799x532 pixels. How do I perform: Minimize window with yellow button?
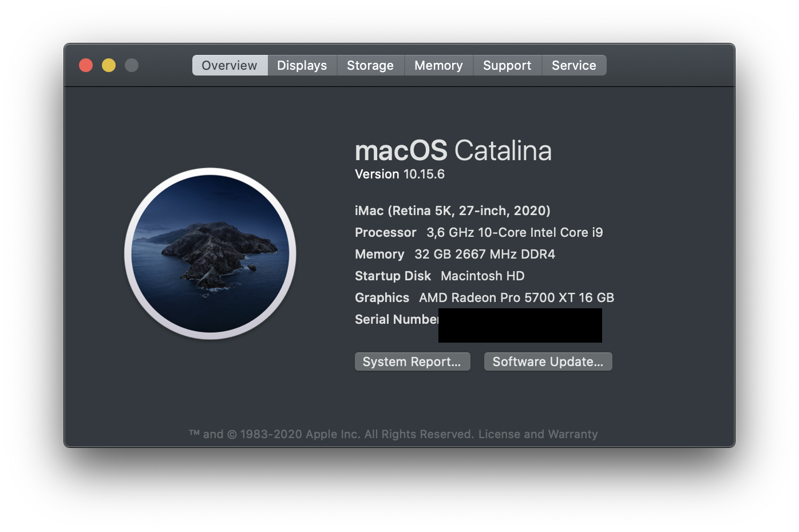(109, 65)
